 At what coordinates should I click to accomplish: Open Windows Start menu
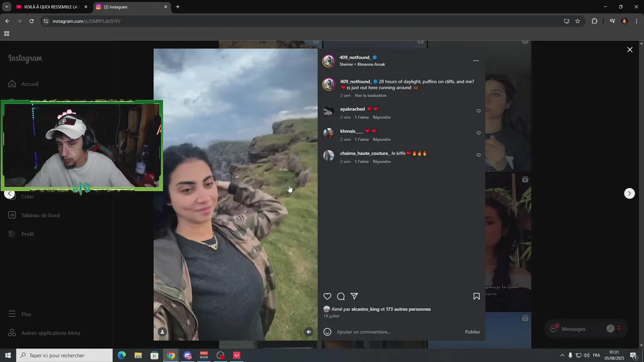[x=8, y=355]
